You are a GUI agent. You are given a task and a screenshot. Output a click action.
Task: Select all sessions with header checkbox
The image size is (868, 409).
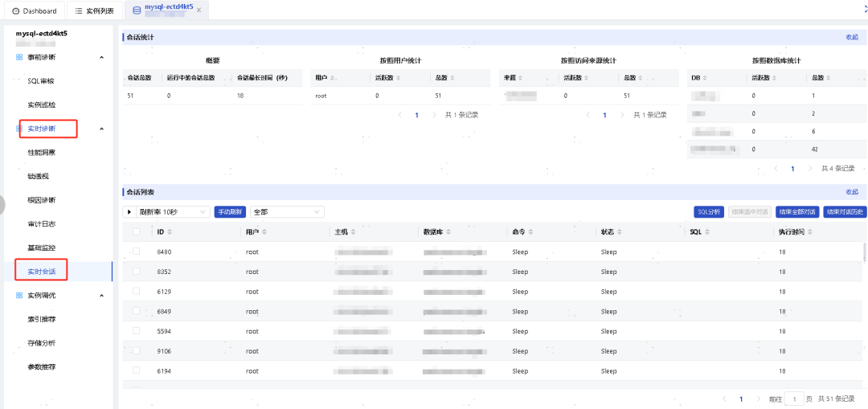136,232
